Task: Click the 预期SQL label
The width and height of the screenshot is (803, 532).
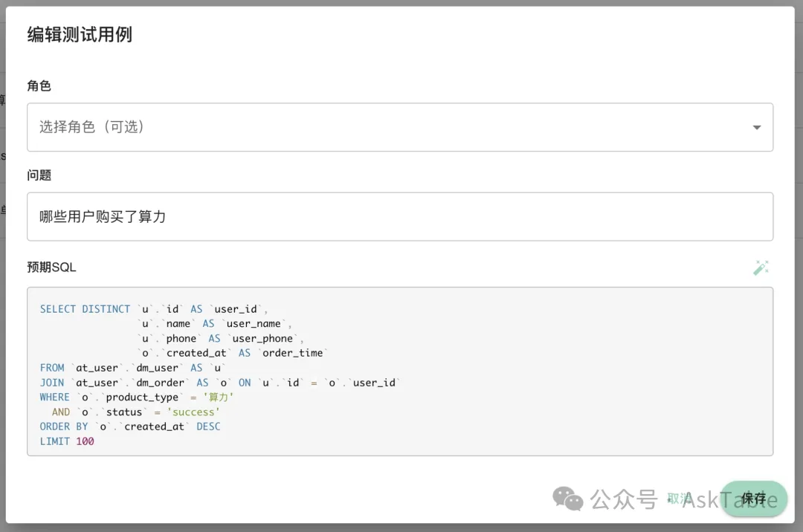Action: pyautogui.click(x=52, y=267)
